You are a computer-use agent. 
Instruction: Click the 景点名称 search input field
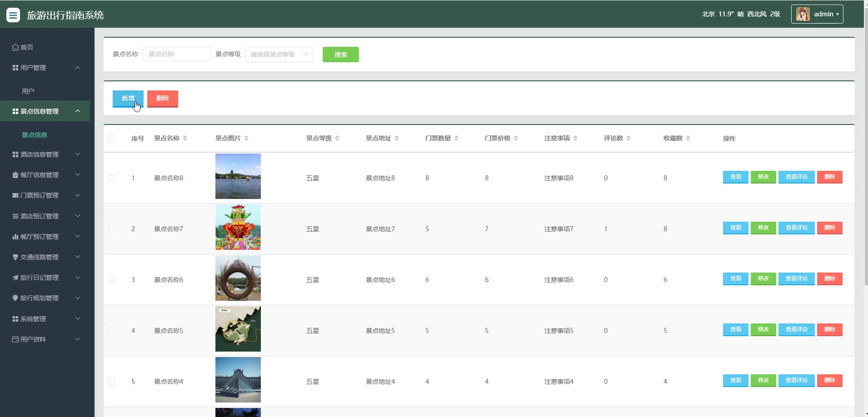(176, 54)
